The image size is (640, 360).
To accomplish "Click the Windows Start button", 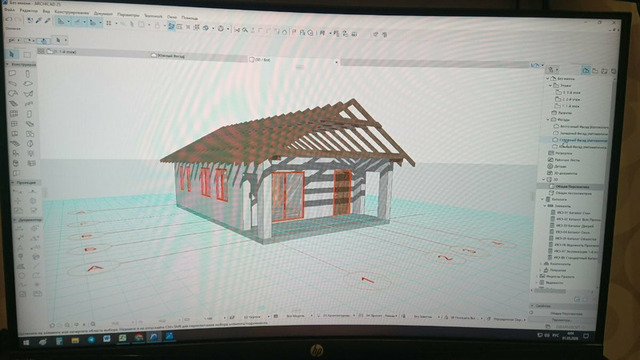I will (x=26, y=342).
